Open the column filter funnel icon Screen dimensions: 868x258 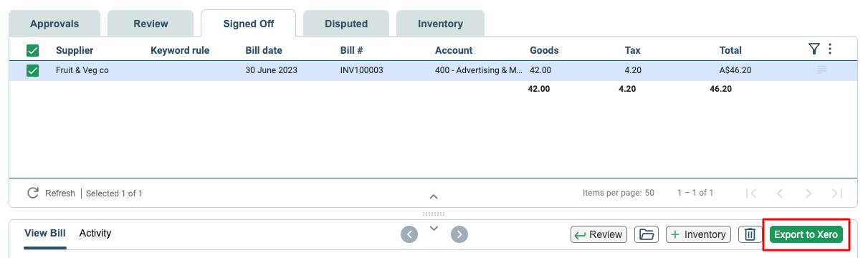[x=814, y=49]
